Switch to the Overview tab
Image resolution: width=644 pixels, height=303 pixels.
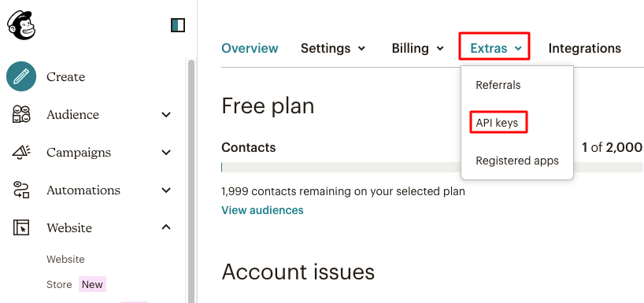(x=250, y=49)
